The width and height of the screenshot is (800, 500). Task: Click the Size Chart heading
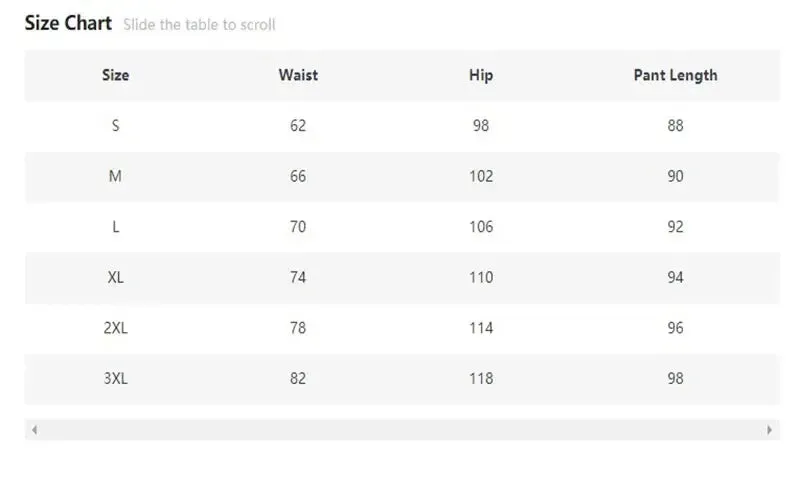click(68, 23)
